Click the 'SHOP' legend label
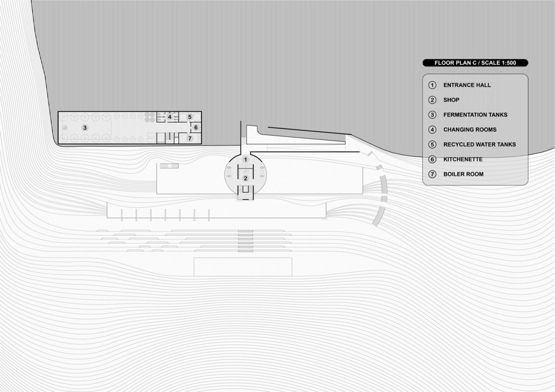Image resolution: width=555 pixels, height=392 pixels. tap(451, 100)
